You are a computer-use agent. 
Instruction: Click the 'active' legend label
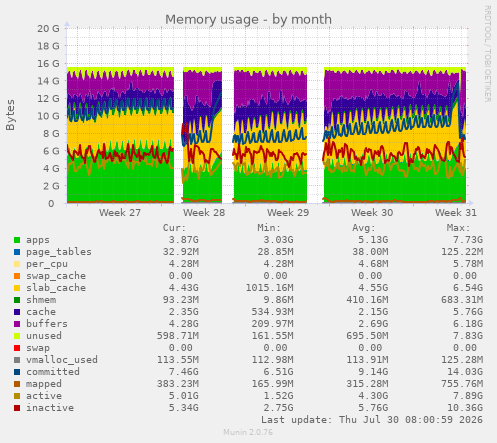44,396
